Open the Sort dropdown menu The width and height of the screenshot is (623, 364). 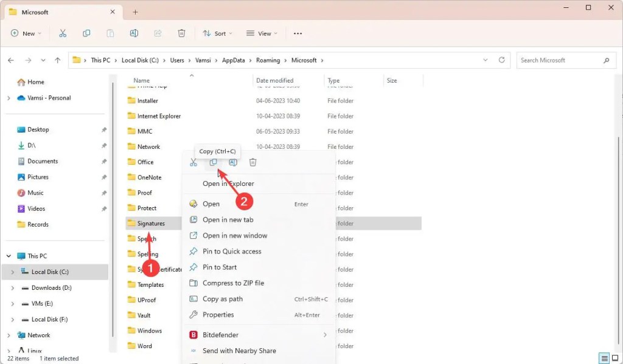217,33
